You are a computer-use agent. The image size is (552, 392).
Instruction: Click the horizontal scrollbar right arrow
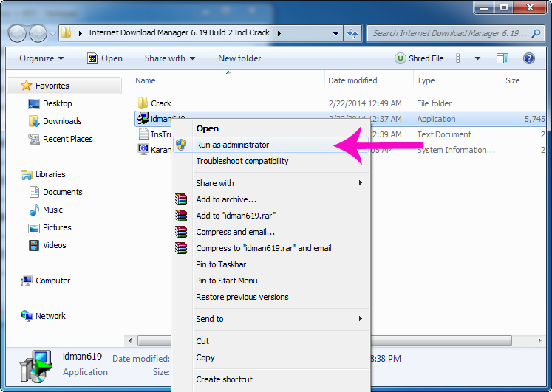(x=539, y=340)
